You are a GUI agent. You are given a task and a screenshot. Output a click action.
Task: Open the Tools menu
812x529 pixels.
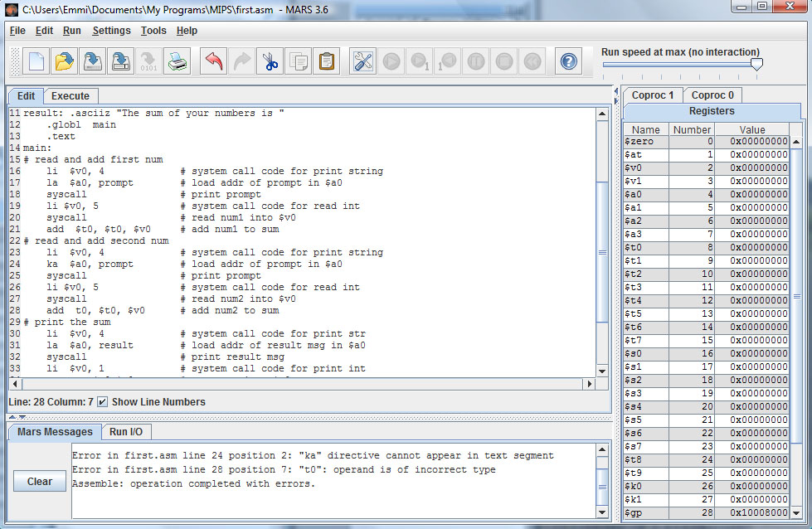click(x=153, y=31)
